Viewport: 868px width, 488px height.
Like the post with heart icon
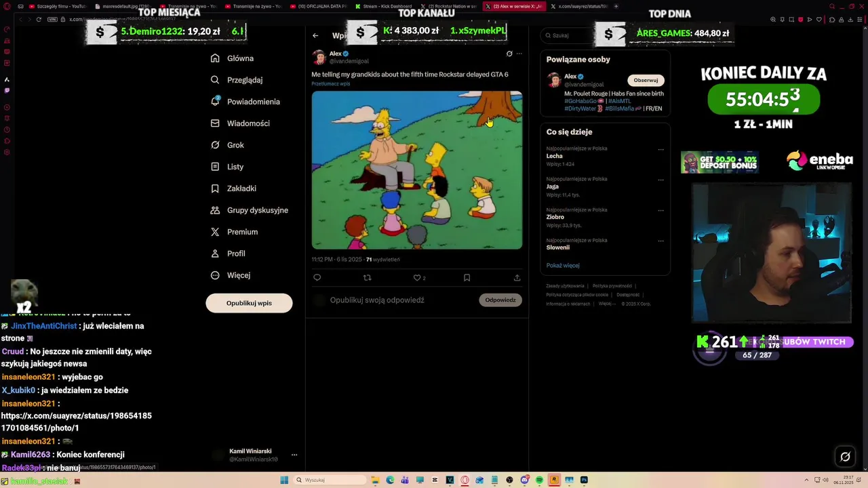pos(417,277)
